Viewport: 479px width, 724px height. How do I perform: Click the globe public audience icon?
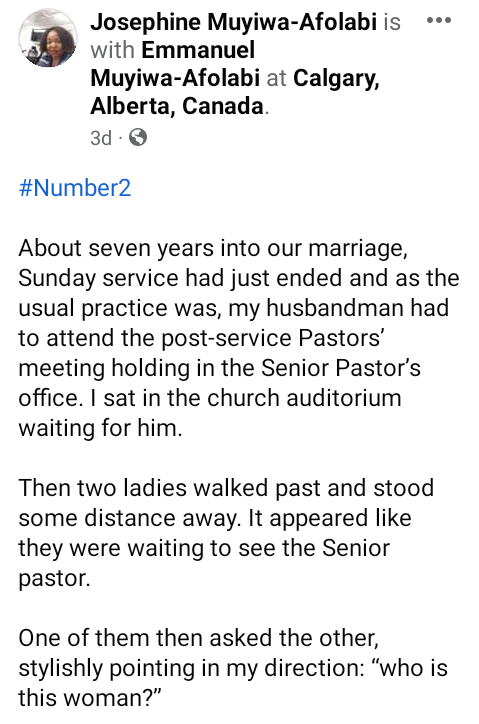pos(138,137)
